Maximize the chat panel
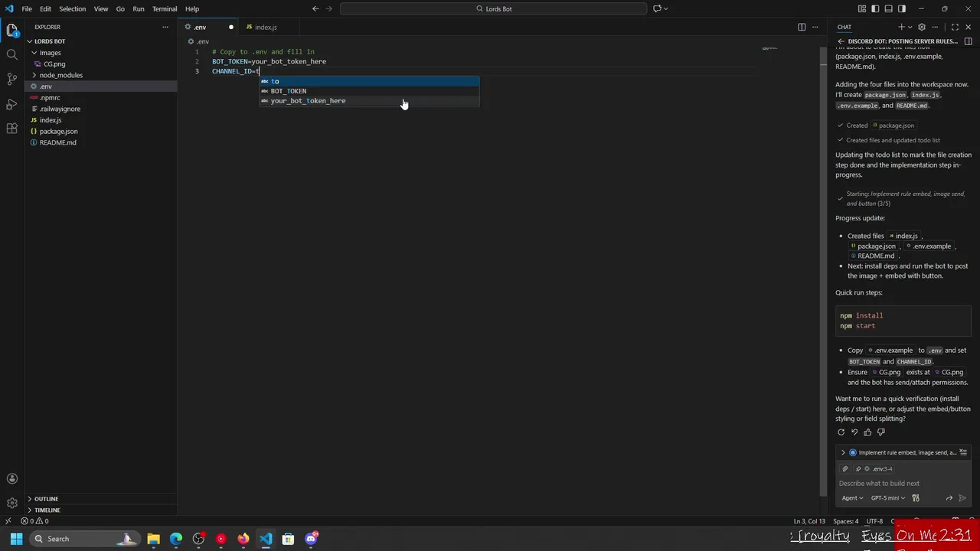Image resolution: width=980 pixels, height=551 pixels. click(955, 27)
